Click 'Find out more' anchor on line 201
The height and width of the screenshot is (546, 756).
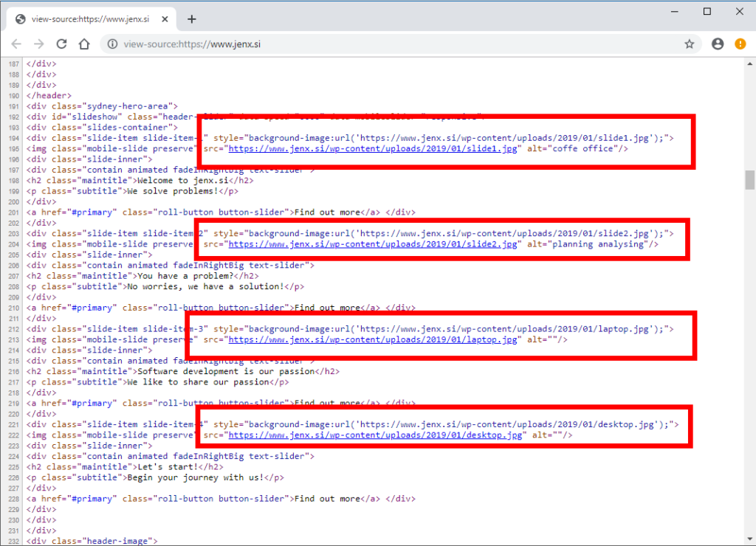(x=327, y=212)
